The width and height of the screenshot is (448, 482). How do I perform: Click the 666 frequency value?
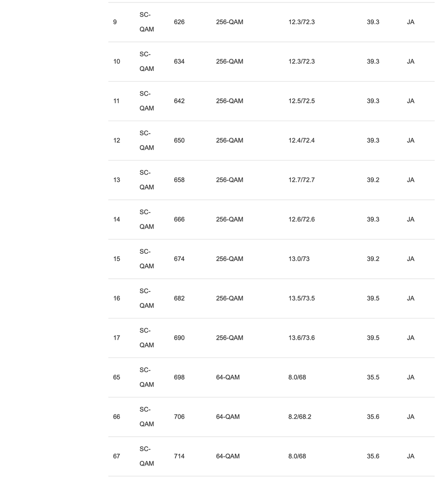179,220
